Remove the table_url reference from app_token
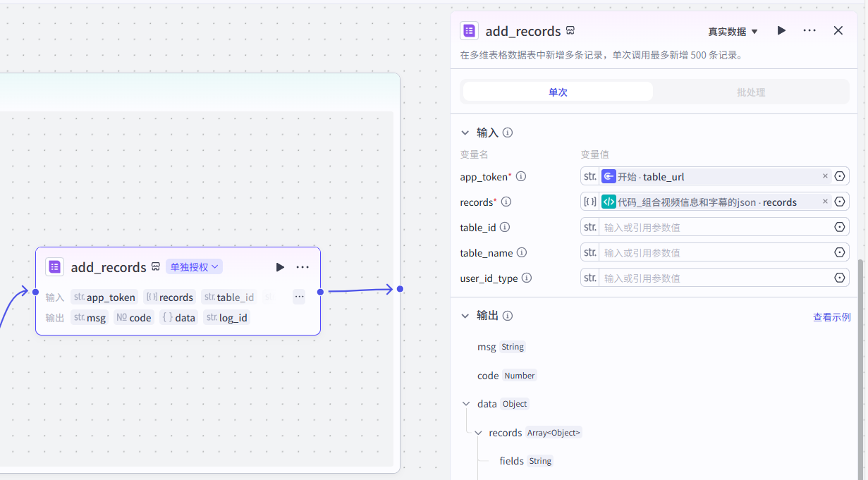 [825, 176]
